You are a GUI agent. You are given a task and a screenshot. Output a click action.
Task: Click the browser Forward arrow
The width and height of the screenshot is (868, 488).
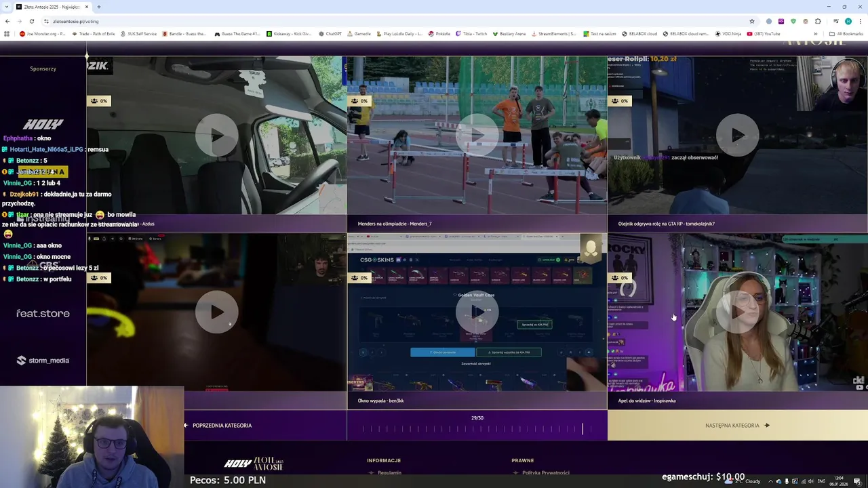click(x=19, y=21)
